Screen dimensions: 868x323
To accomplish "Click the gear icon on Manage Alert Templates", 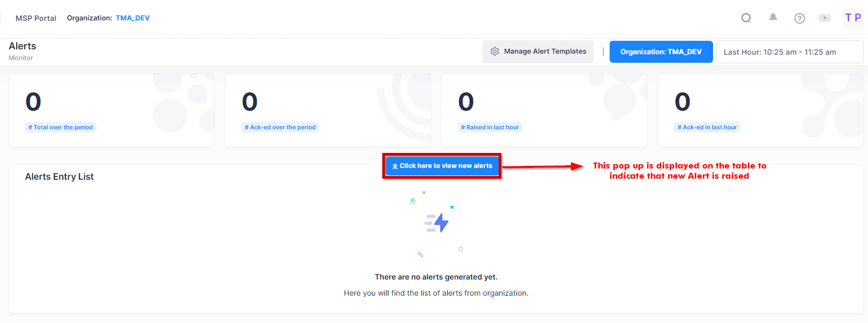I will 495,52.
